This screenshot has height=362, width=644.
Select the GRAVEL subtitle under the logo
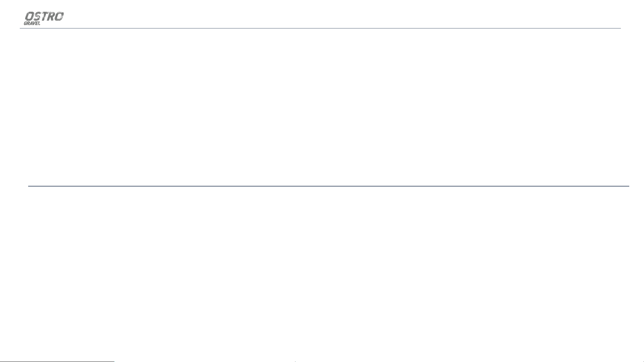(32, 23)
